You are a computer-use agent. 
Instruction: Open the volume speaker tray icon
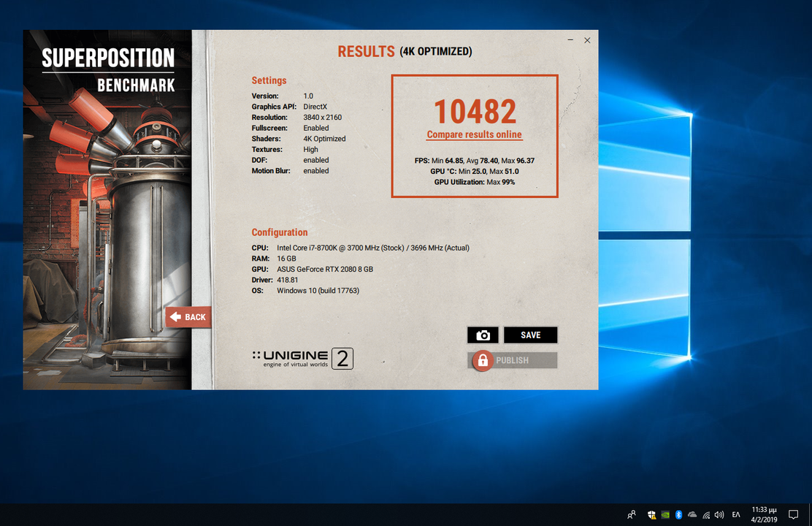[719, 514]
